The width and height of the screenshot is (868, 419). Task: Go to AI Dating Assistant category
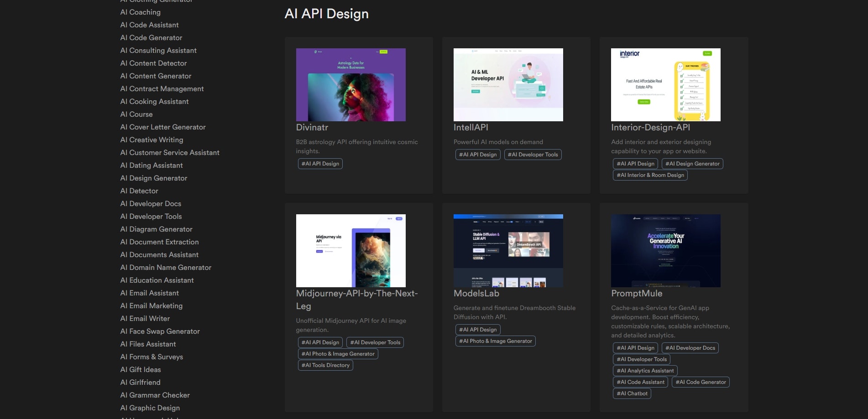click(152, 166)
